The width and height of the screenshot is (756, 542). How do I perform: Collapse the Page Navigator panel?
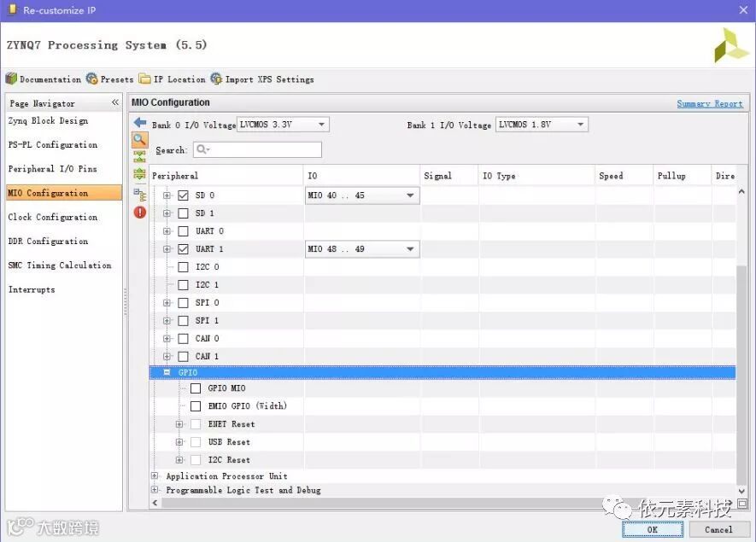click(114, 102)
